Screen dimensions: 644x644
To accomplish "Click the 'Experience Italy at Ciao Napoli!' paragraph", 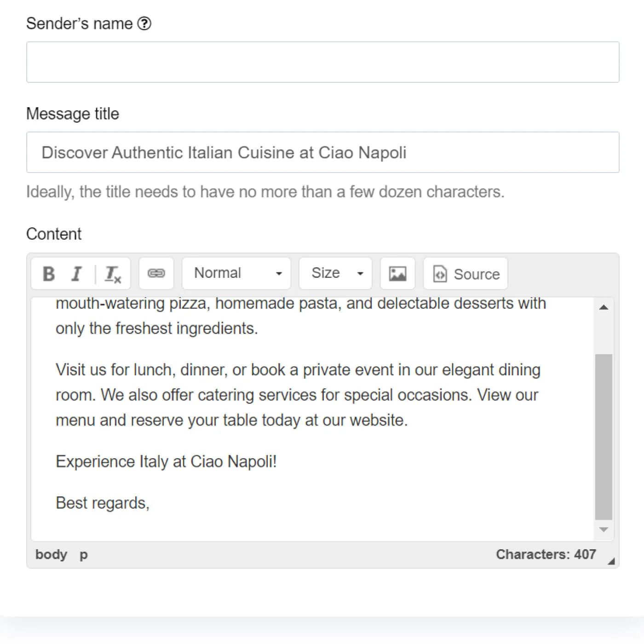I will coord(166,461).
